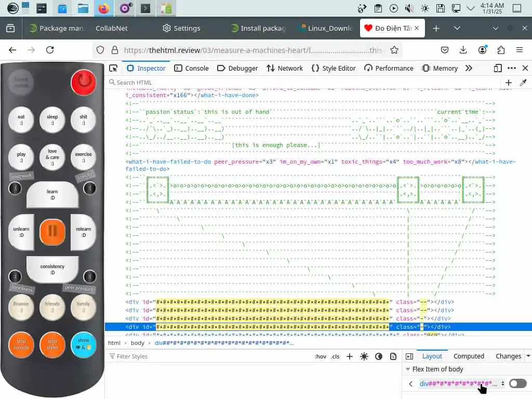Select the html breadcrumb

[114, 343]
